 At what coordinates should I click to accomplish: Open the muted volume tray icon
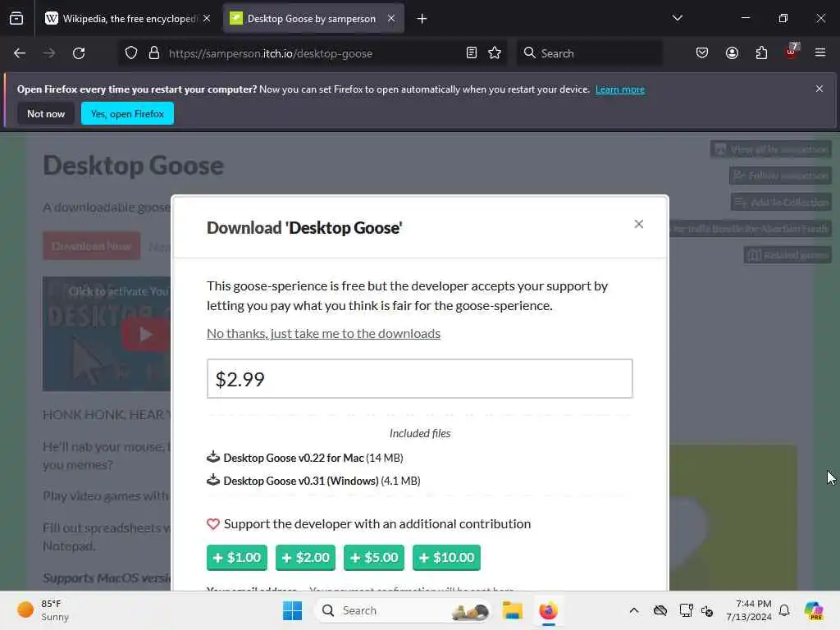pos(707,610)
